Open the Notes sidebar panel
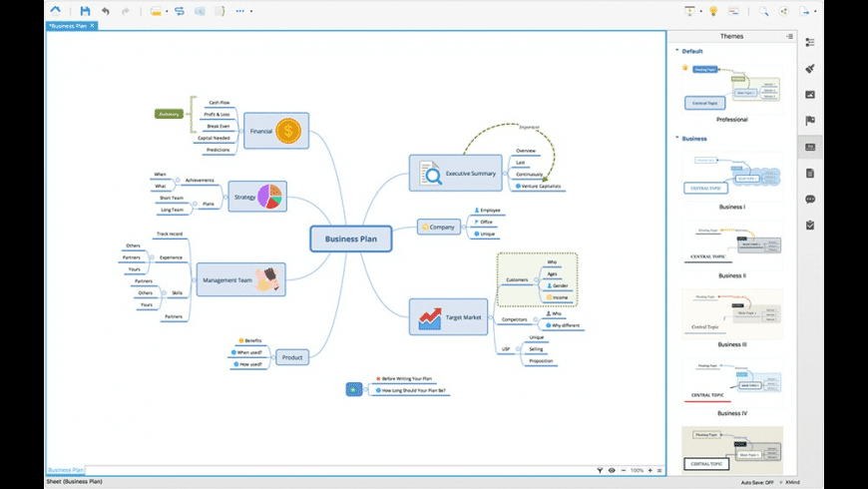The height and width of the screenshot is (489, 868). tap(810, 174)
